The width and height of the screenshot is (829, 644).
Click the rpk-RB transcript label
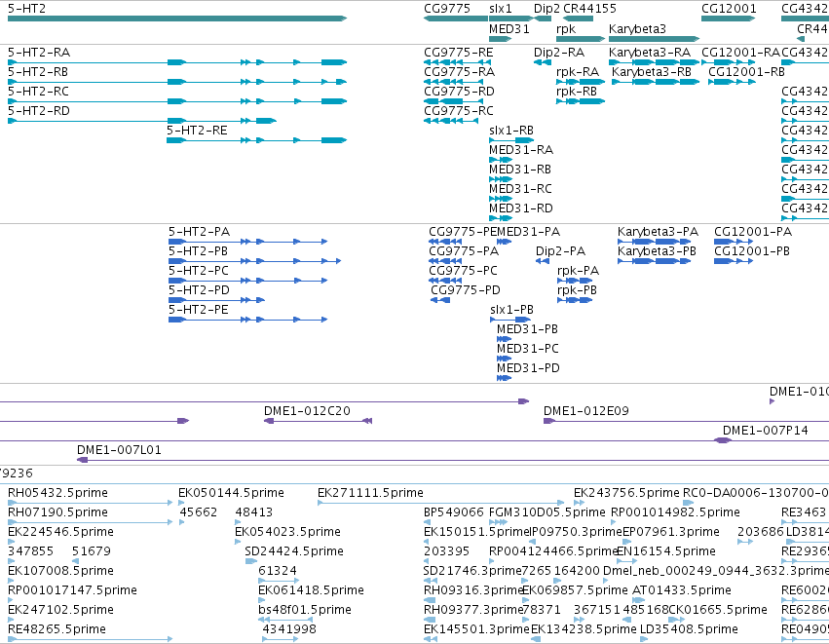point(577,92)
